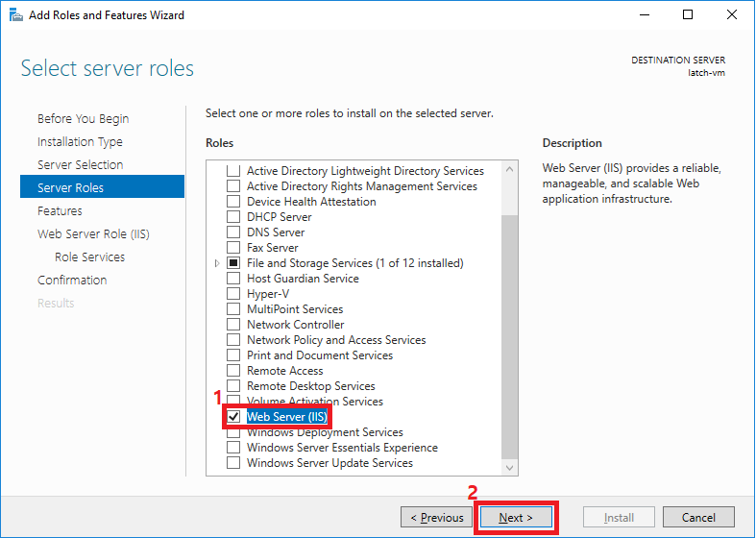Select the Hyper-V role label
Screen dimensions: 756x538
click(268, 294)
